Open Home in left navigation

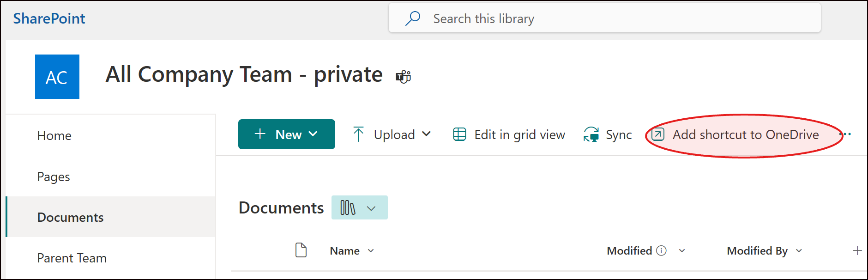[x=54, y=135]
